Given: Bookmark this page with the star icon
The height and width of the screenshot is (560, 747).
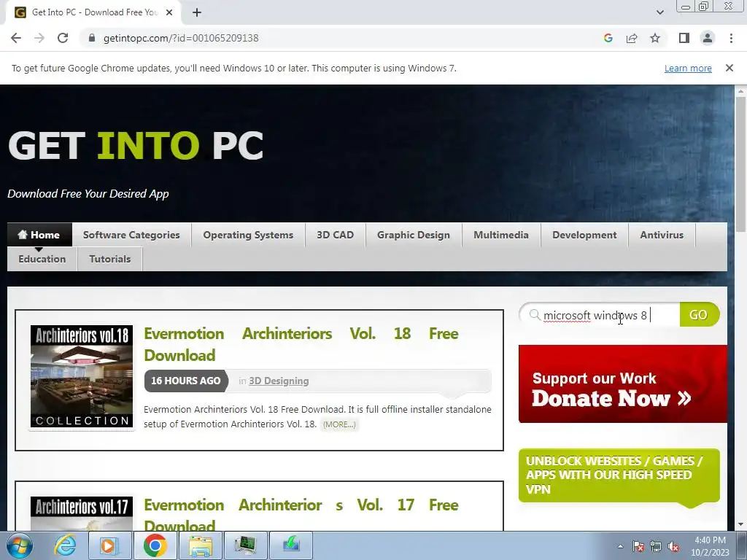Looking at the screenshot, I should pyautogui.click(x=655, y=38).
